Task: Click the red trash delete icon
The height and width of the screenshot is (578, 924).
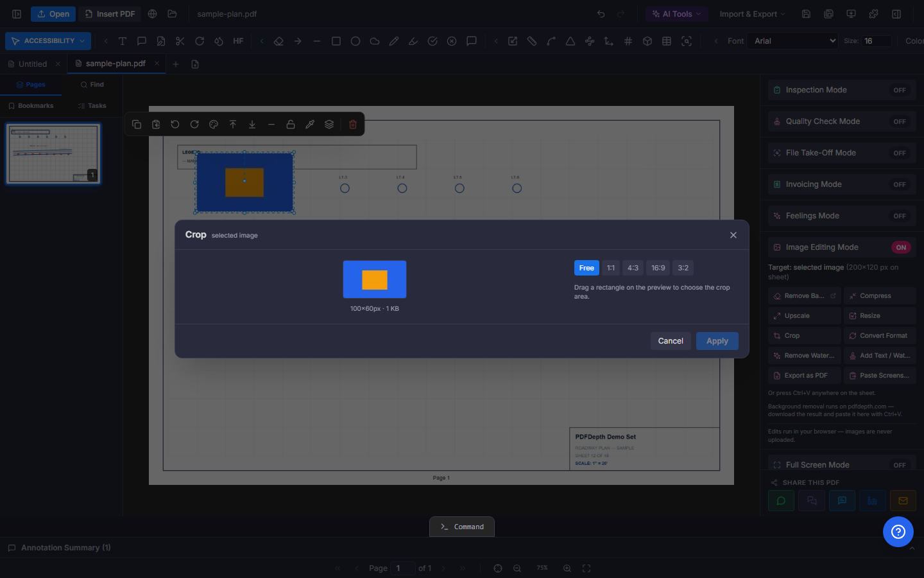Action: coord(353,125)
